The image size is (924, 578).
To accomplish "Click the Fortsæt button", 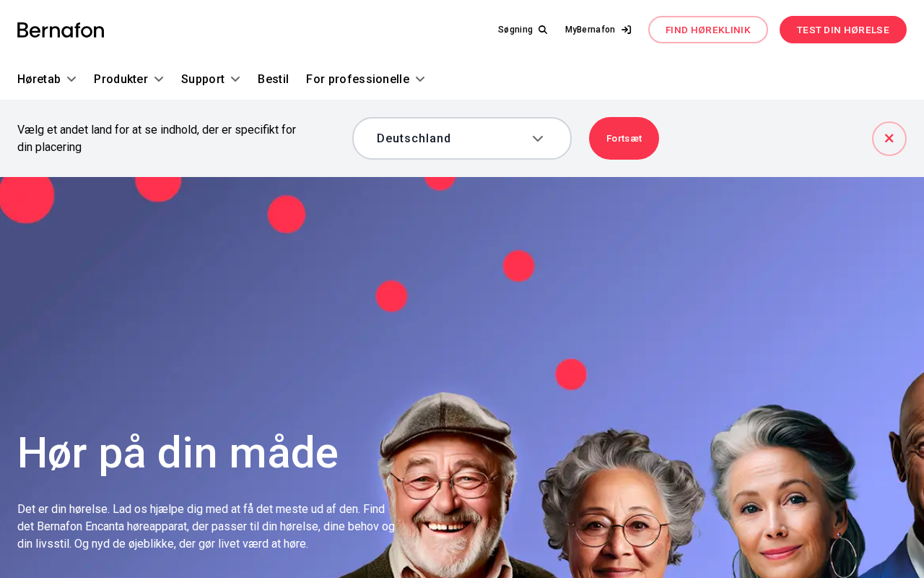I will [x=624, y=139].
